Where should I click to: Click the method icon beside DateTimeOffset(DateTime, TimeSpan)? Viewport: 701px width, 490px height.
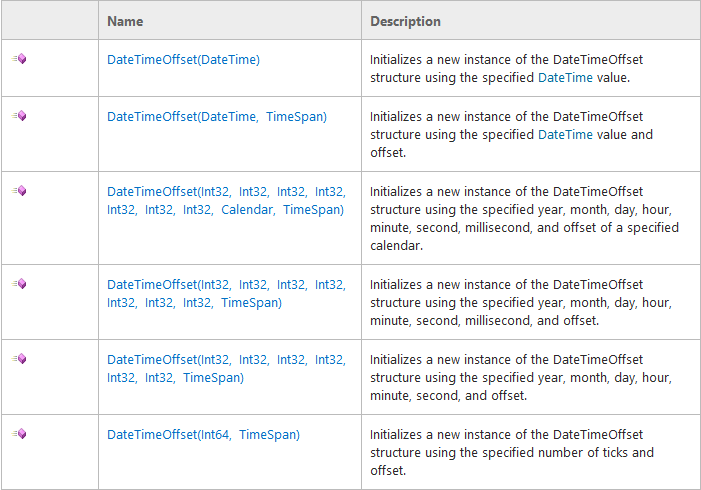click(x=19, y=116)
